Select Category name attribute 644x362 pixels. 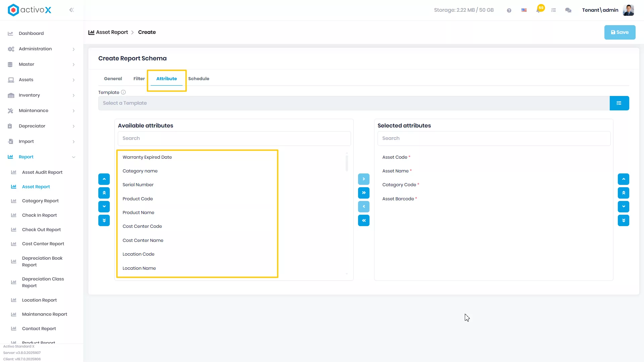tap(140, 171)
